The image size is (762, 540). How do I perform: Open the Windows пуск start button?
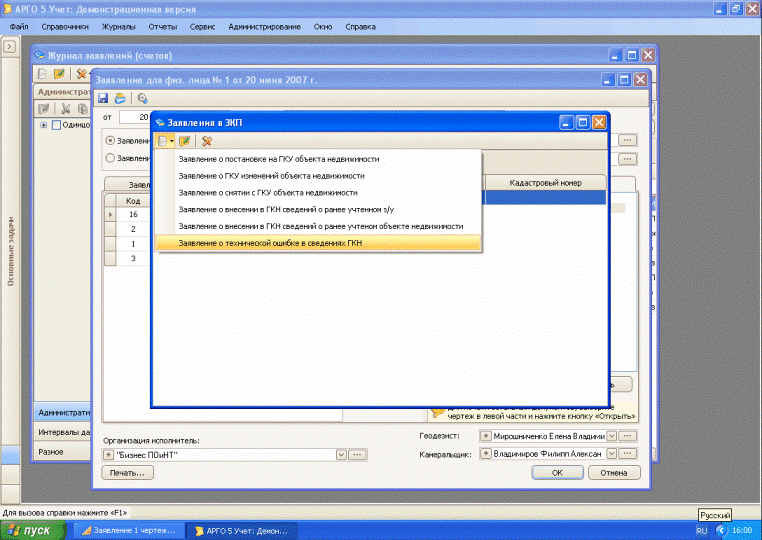[33, 530]
